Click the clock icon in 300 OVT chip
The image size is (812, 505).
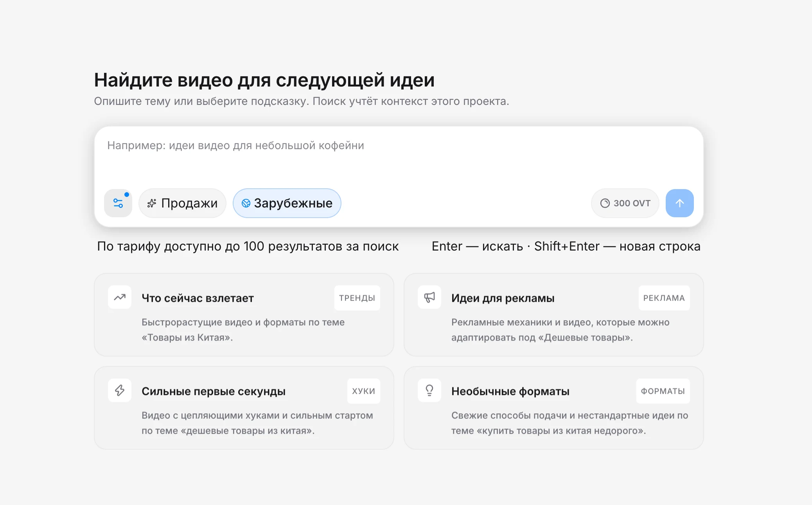605,203
